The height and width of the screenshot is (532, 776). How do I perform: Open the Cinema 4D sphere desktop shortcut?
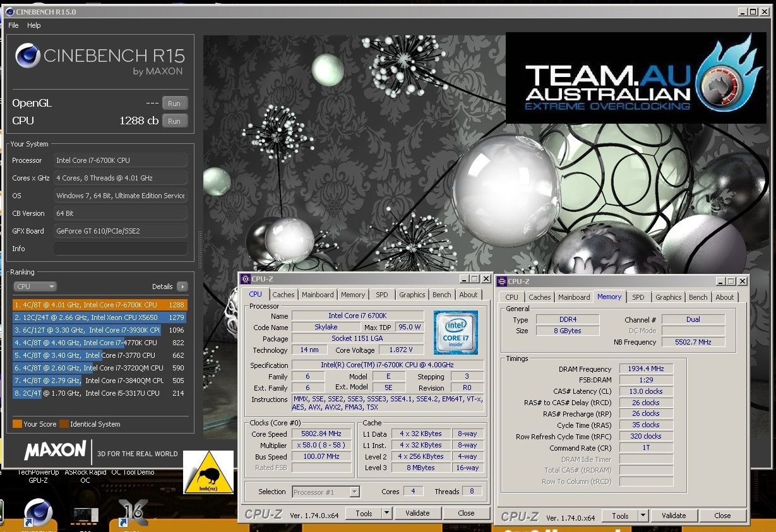point(38,514)
